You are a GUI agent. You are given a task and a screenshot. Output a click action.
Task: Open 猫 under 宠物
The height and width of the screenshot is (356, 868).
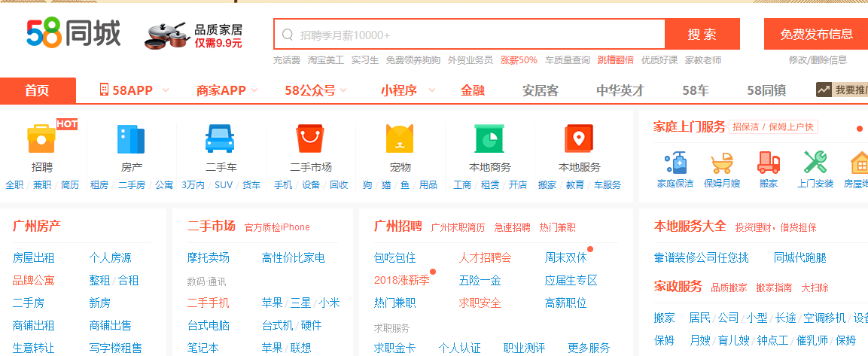click(386, 185)
